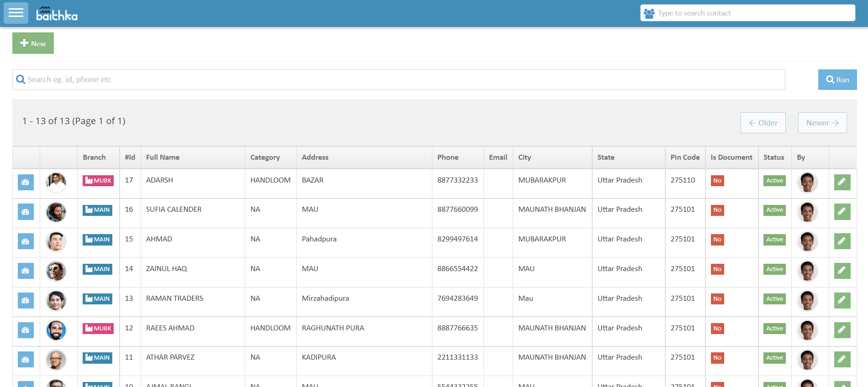868x387 pixels.
Task: Click the Run search button
Action: (x=837, y=80)
